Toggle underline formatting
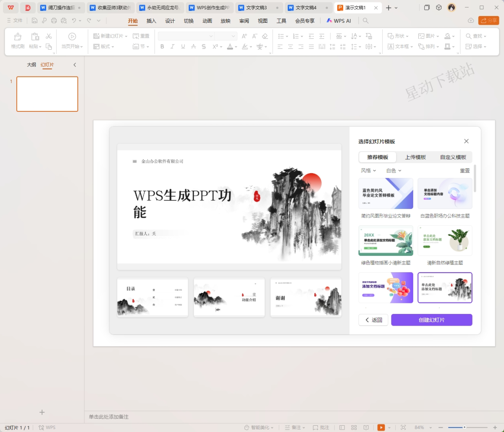Image resolution: width=504 pixels, height=432 pixels. pos(183,47)
